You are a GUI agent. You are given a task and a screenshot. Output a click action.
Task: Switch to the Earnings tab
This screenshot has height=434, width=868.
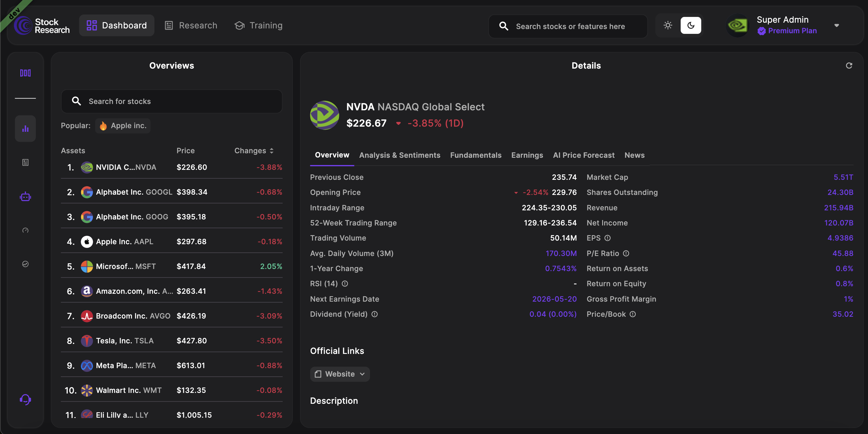527,155
